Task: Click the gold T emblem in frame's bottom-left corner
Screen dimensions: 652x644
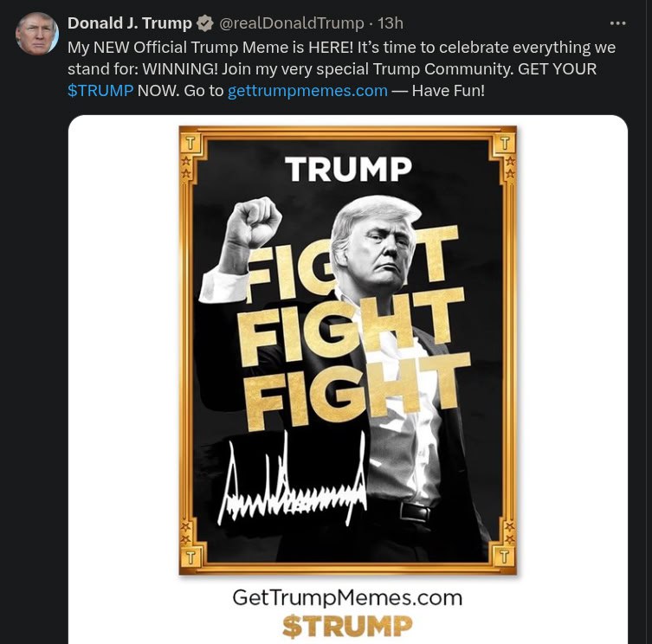Action: click(190, 557)
